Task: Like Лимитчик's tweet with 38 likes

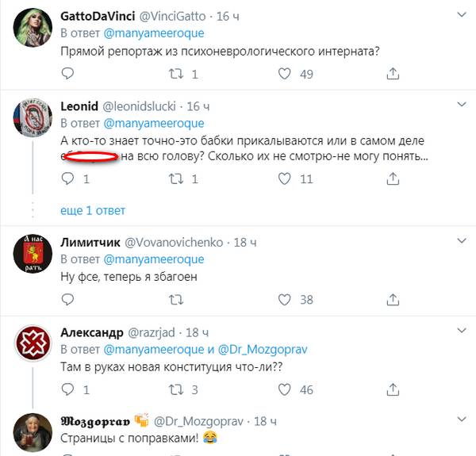Action: pyautogui.click(x=286, y=300)
